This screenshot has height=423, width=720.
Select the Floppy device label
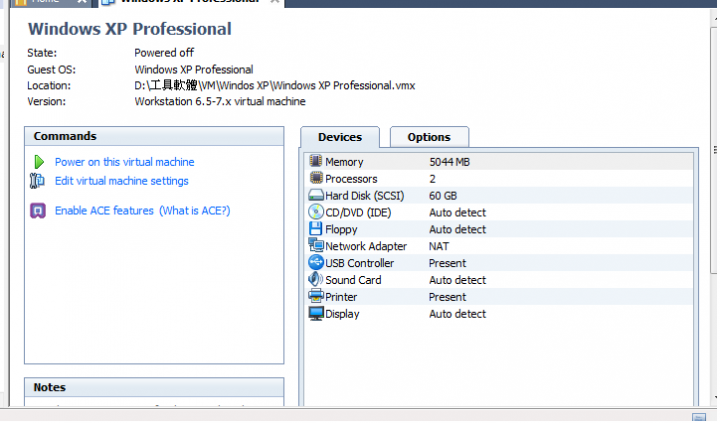[x=341, y=230]
